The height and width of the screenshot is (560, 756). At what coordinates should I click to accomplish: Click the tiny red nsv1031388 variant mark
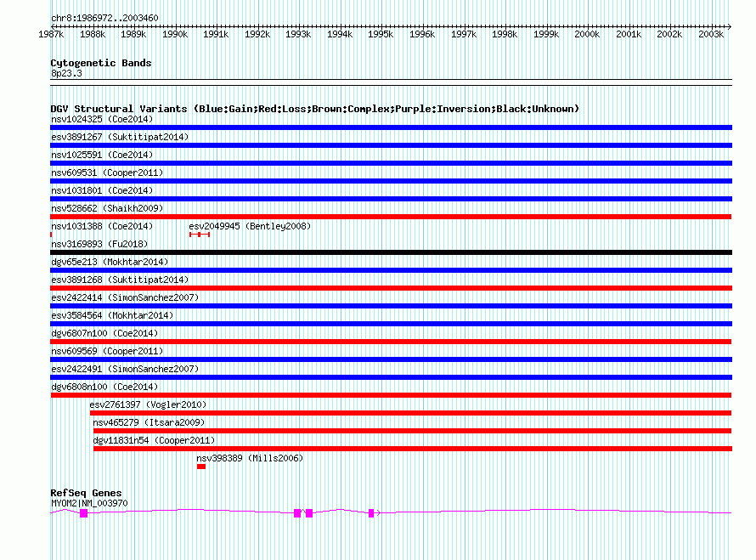point(52,235)
